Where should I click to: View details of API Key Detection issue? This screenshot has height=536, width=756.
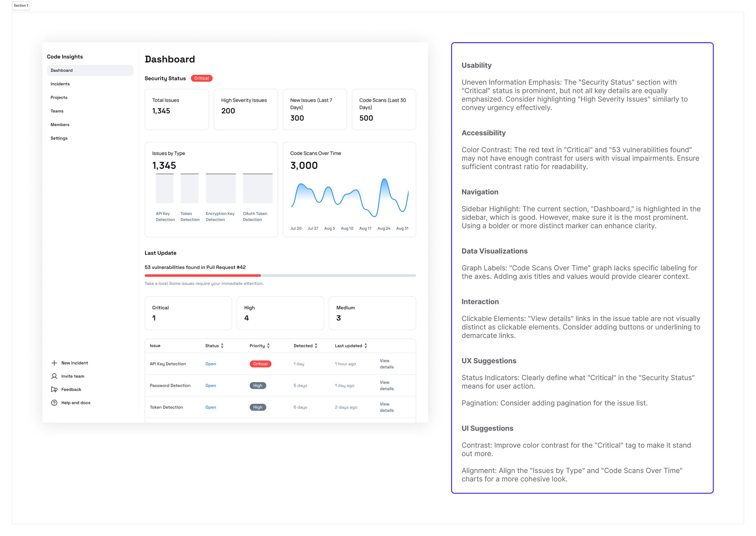coord(386,364)
